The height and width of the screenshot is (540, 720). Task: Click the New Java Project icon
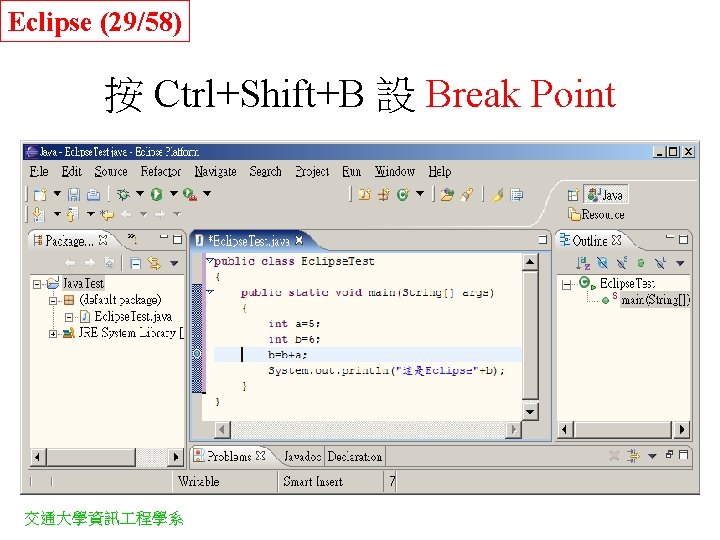365,195
